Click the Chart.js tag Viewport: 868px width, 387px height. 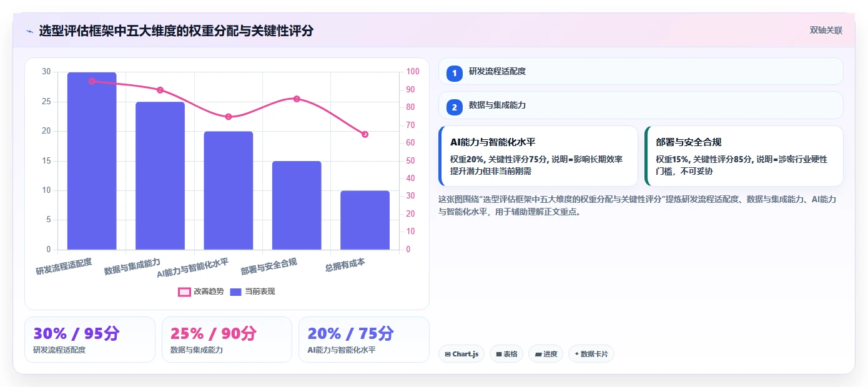[461, 354]
